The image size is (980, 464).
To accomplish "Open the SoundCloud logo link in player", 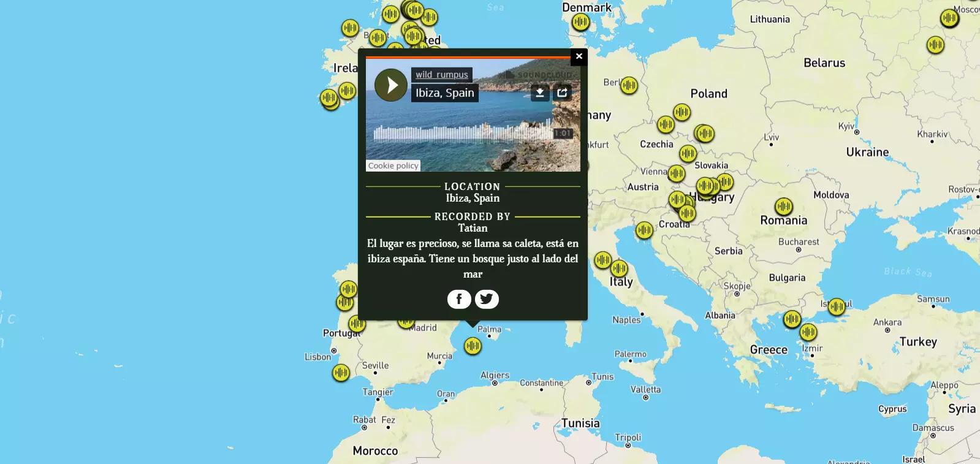I will click(x=536, y=75).
